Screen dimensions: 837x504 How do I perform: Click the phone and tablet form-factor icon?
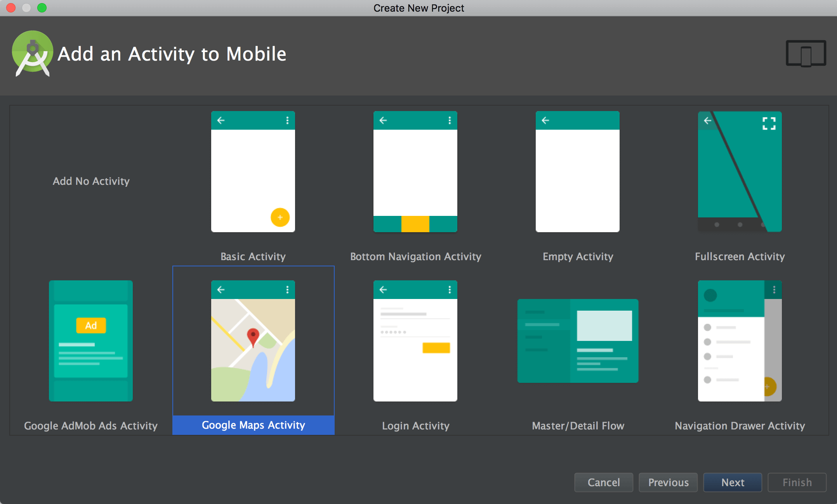[x=806, y=54]
